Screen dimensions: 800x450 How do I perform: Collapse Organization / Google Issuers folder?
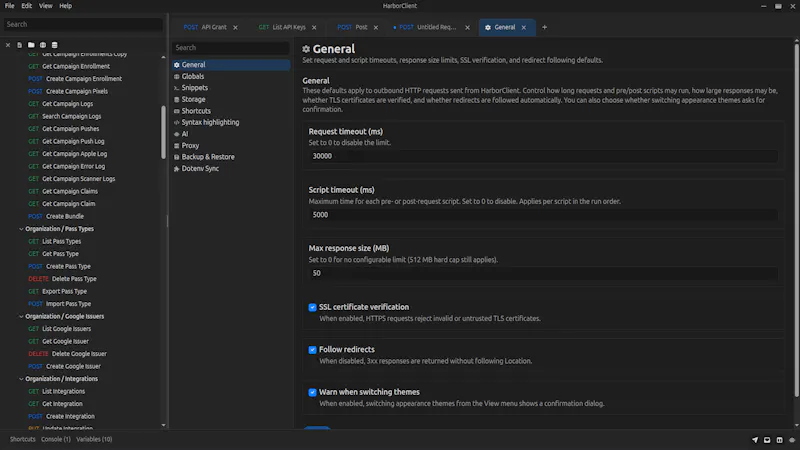21,316
